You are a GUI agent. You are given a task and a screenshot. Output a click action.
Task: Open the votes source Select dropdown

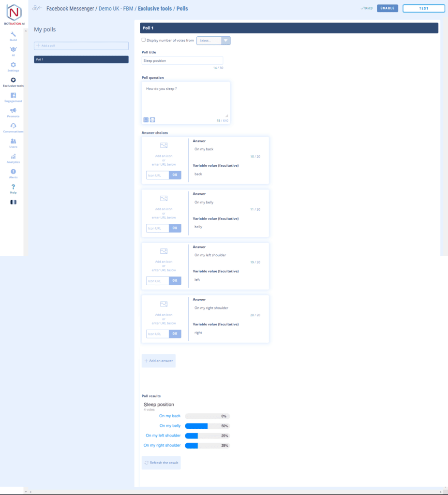(x=213, y=41)
